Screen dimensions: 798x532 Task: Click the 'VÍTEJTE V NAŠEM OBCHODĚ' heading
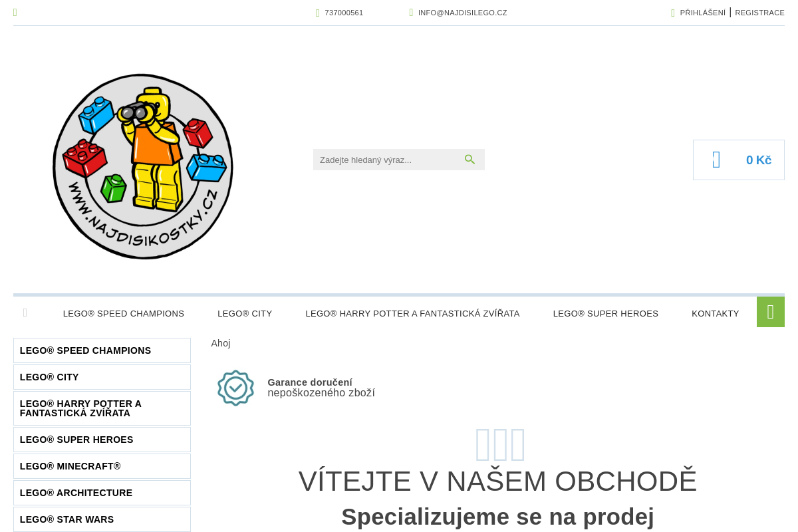coord(497,481)
